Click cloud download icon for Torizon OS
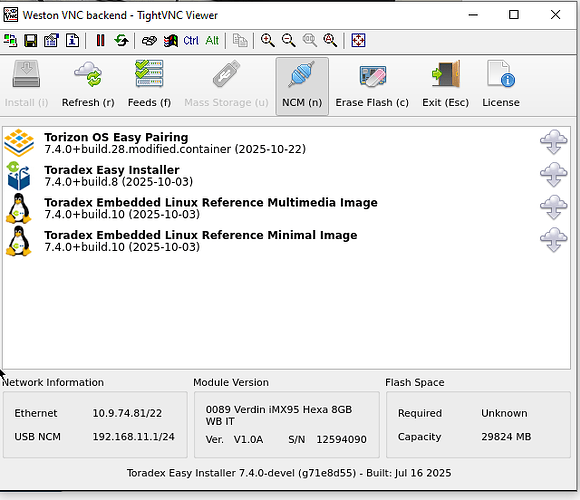The height and width of the screenshot is (500, 580). (553, 142)
